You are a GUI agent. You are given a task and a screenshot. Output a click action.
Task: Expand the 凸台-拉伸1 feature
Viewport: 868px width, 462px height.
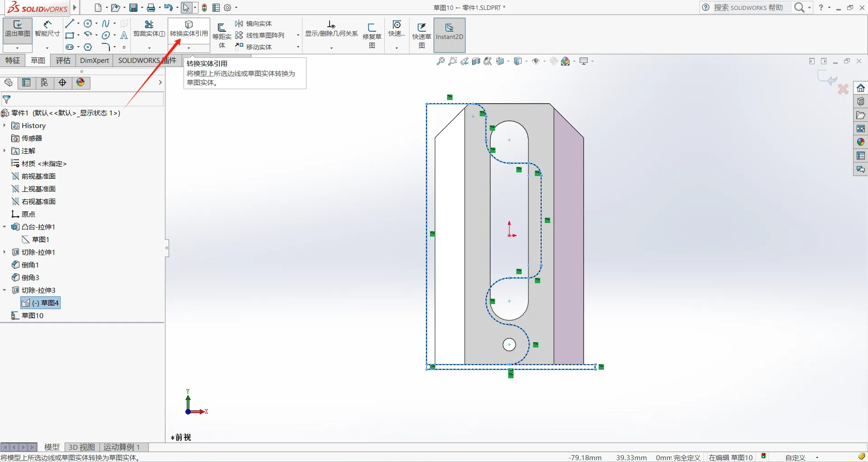point(5,227)
